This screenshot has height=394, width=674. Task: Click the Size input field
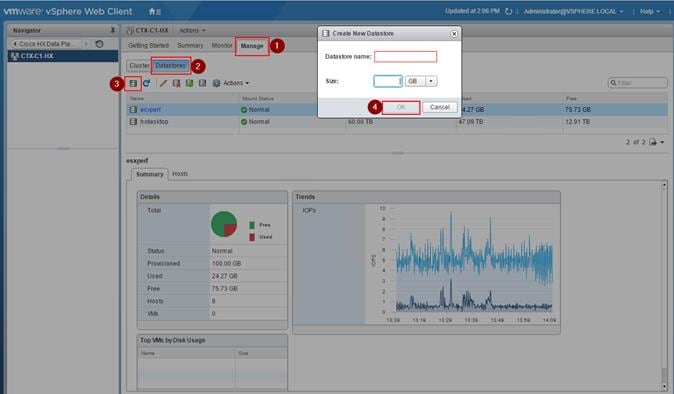388,81
